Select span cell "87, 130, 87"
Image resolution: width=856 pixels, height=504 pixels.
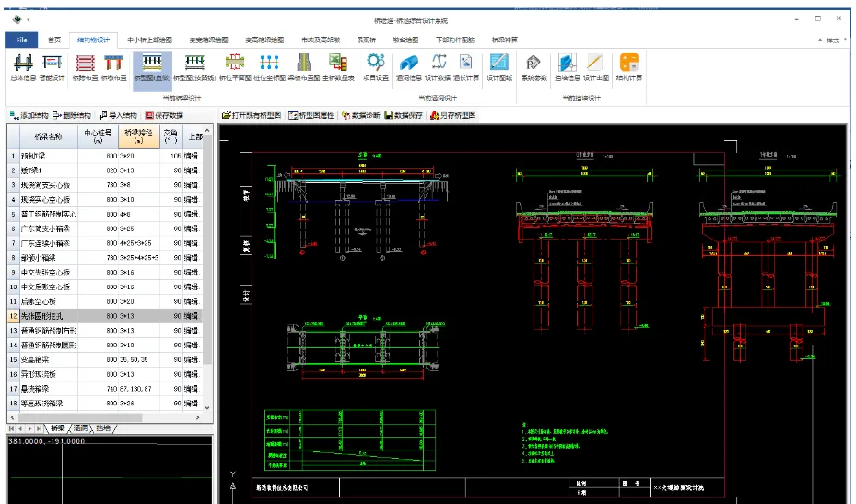tap(138, 389)
